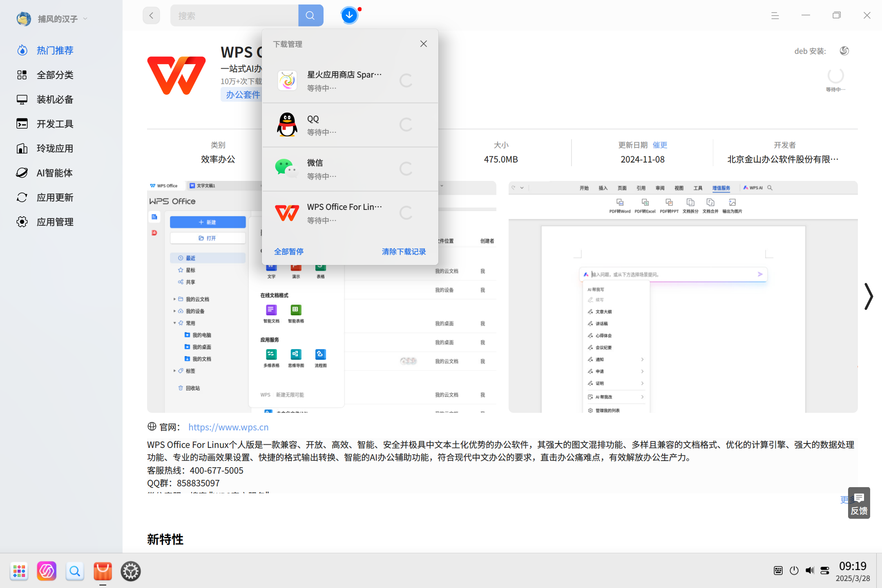Clear history with 清除下载记录
The image size is (882, 588).
pos(404,252)
